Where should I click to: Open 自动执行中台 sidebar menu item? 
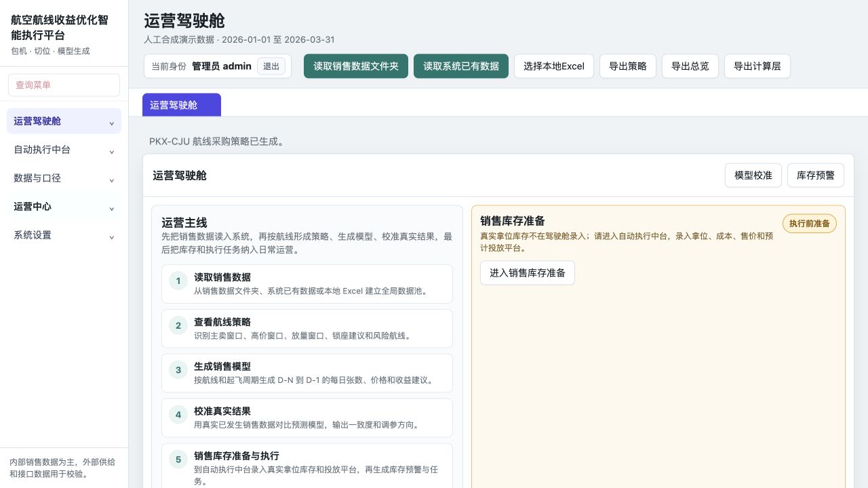point(64,150)
